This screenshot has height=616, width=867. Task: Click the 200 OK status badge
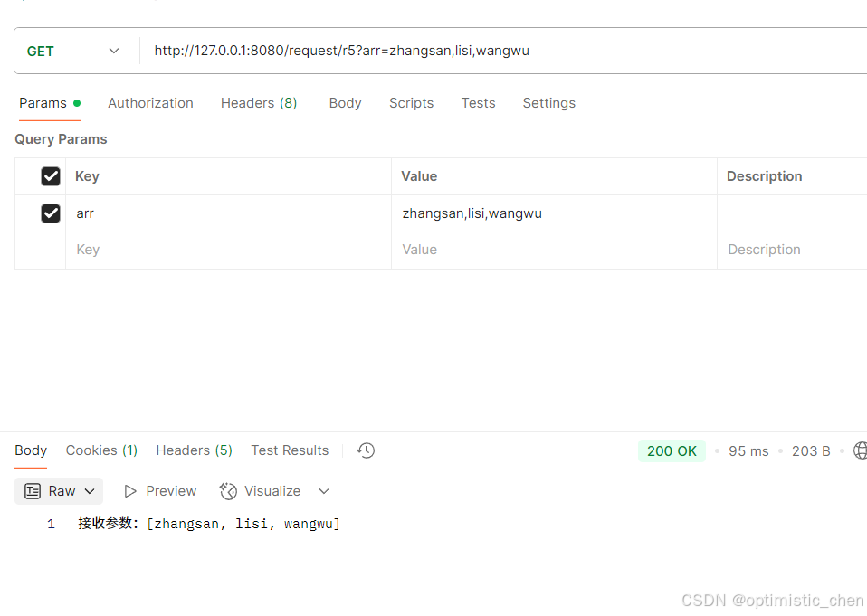[x=672, y=451]
